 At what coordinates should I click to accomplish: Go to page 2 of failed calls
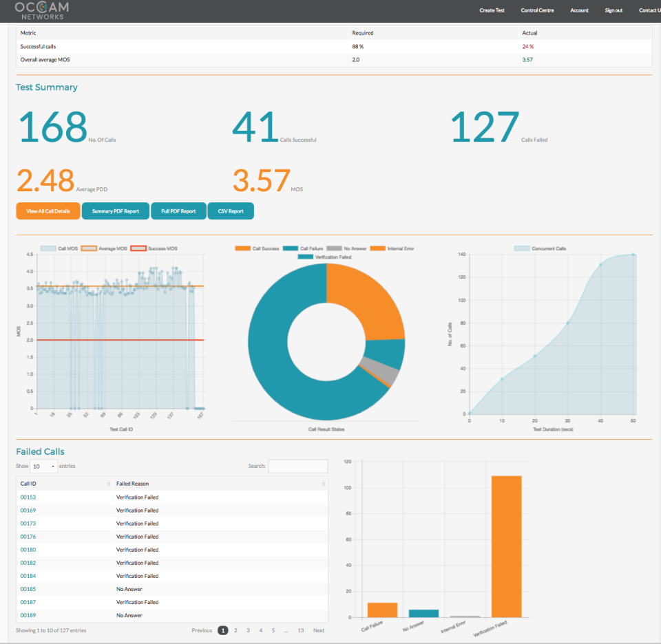coord(235,630)
